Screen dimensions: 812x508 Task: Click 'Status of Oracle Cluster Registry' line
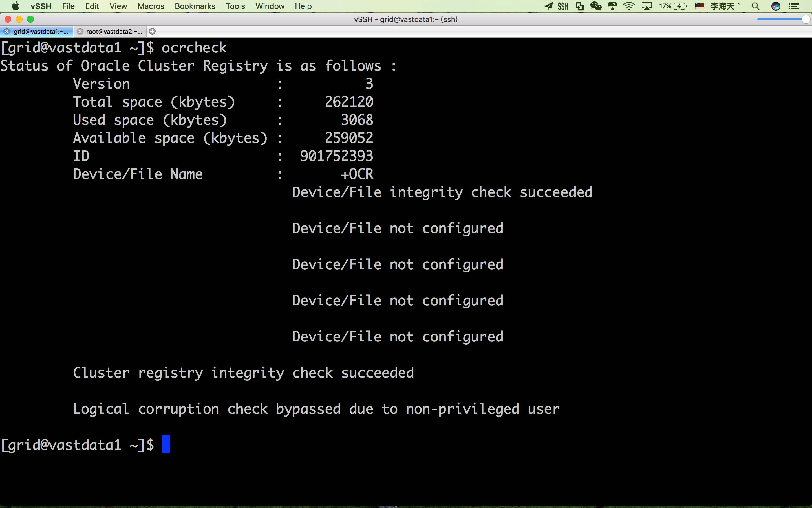point(198,66)
